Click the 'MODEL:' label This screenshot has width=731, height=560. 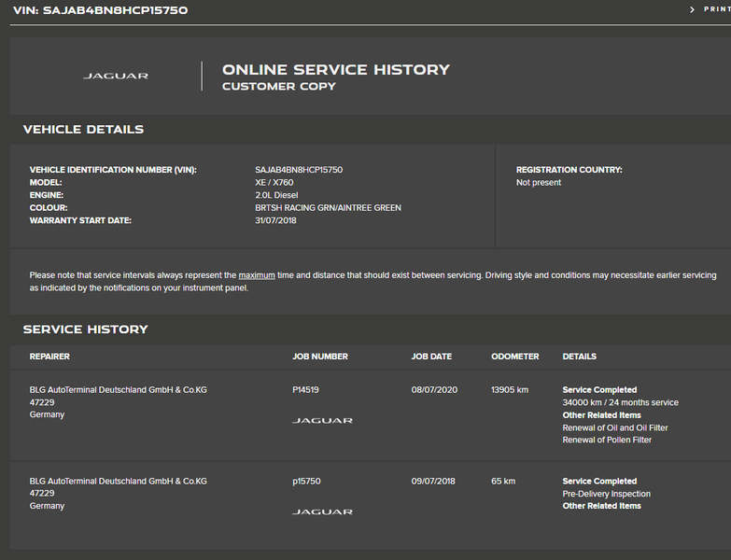(x=46, y=183)
